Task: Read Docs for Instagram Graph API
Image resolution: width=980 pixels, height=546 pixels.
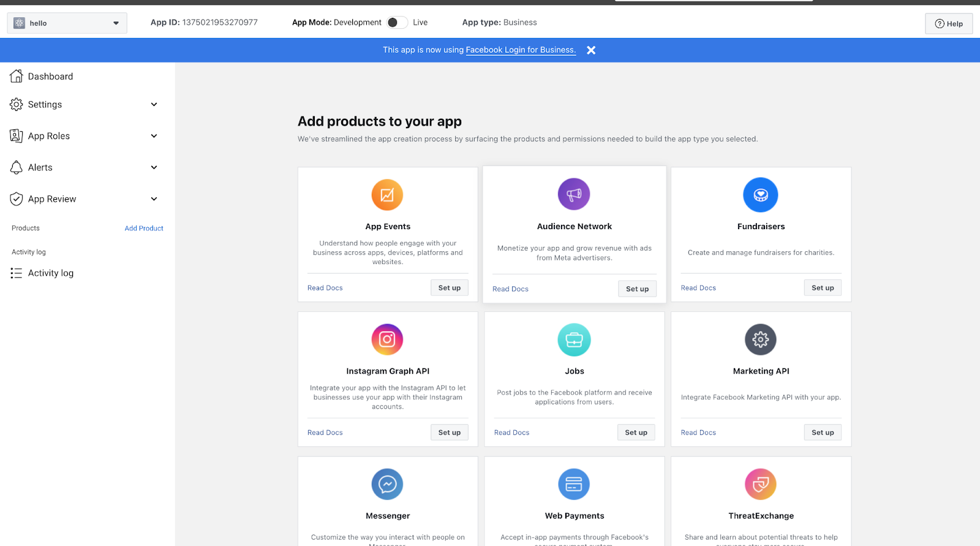Action: click(x=325, y=433)
